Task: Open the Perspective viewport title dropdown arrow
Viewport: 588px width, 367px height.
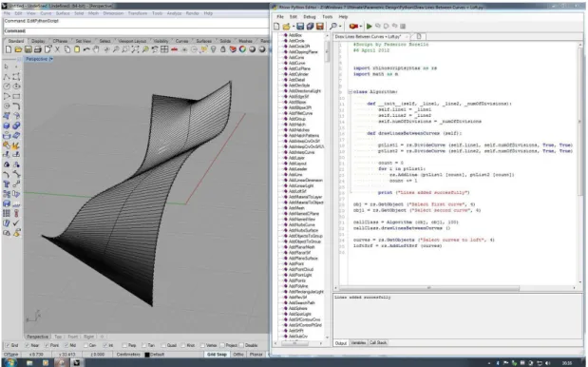Action: 51,59
